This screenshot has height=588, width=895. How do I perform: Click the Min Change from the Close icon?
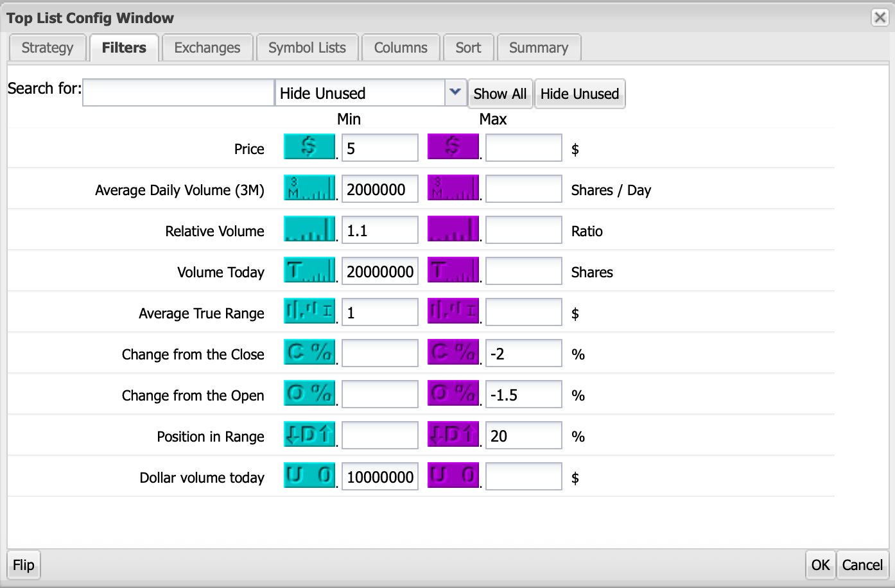309,352
